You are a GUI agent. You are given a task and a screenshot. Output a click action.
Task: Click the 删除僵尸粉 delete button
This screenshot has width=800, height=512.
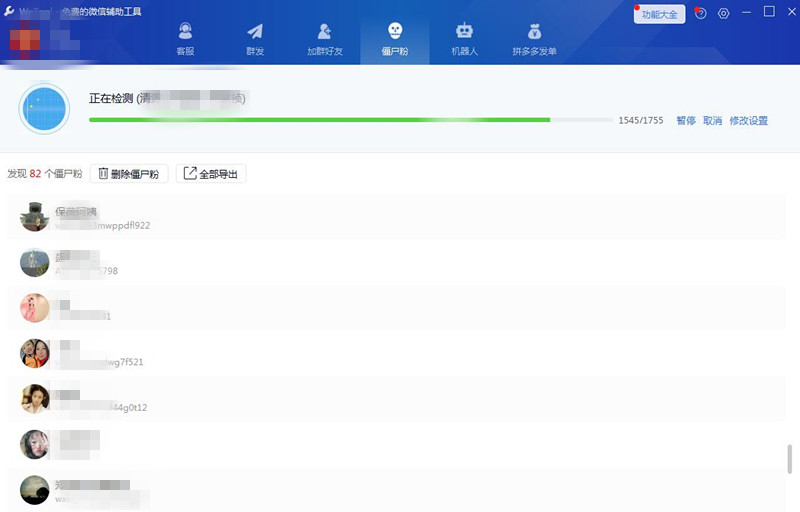coord(130,174)
